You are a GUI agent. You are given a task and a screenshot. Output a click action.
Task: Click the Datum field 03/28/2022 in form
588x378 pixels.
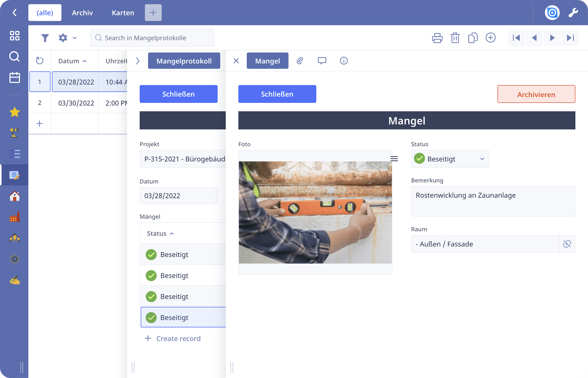pyautogui.click(x=178, y=196)
